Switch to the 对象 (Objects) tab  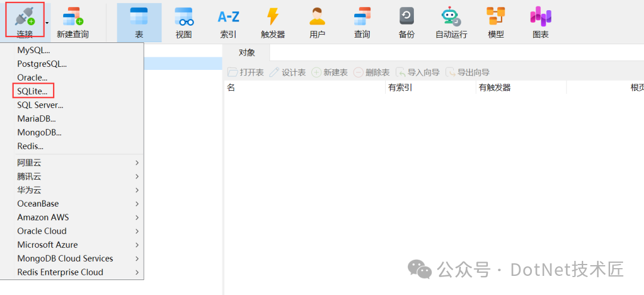247,53
